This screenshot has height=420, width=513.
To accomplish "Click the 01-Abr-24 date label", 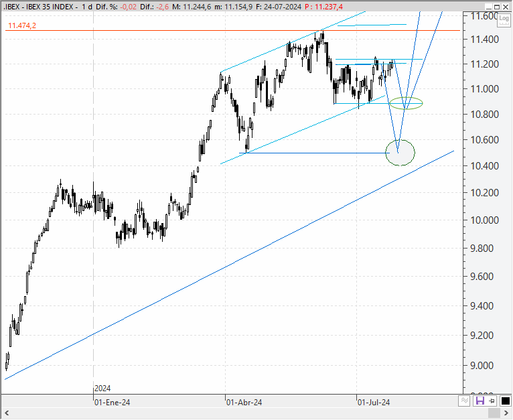I will click(244, 403).
